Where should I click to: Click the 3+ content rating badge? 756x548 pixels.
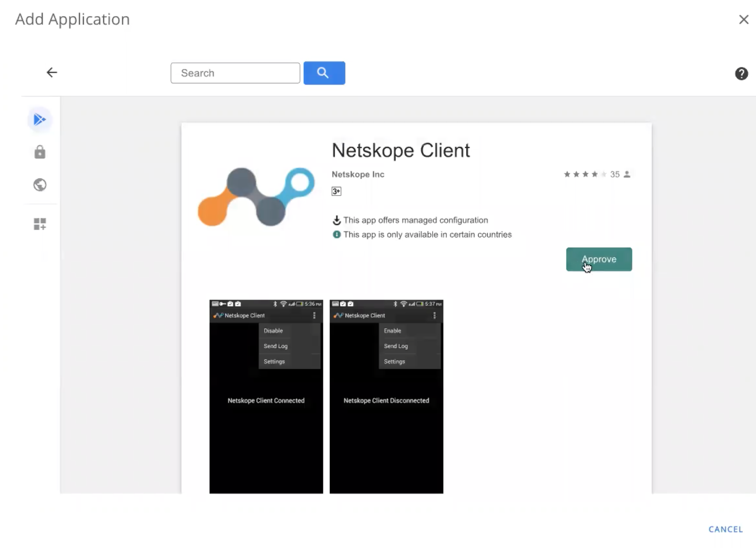(336, 191)
